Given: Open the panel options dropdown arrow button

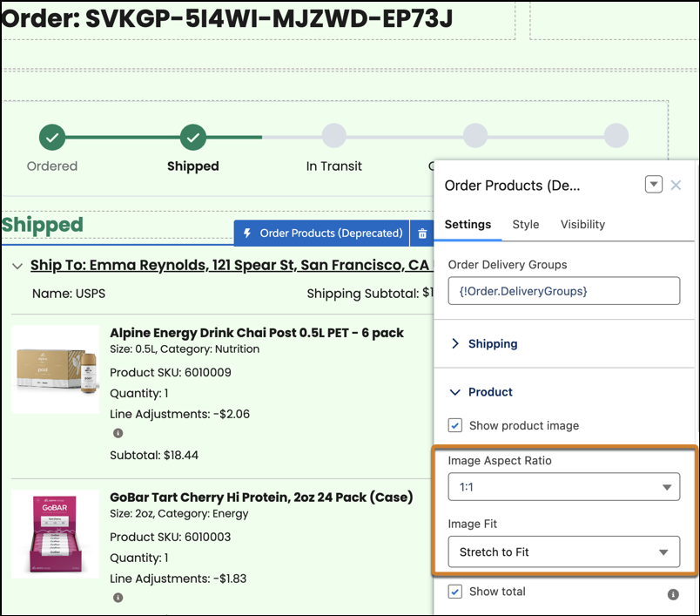Looking at the screenshot, I should pos(654,185).
